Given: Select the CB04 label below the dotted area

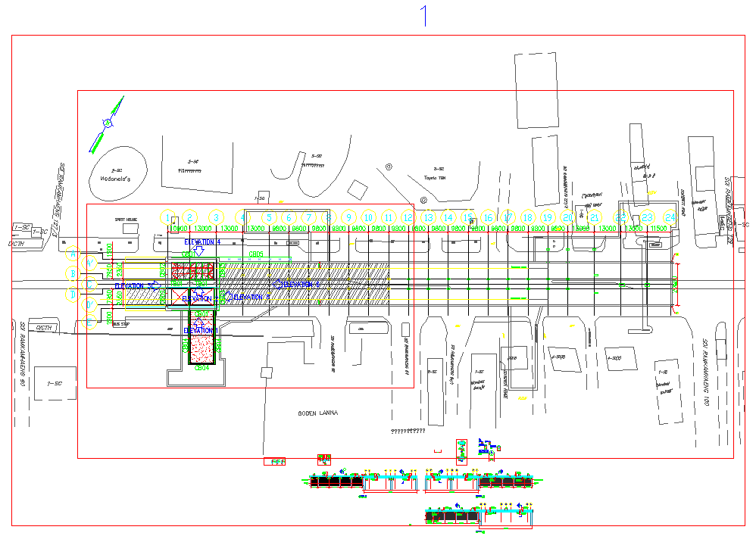Looking at the screenshot, I should (201, 368).
